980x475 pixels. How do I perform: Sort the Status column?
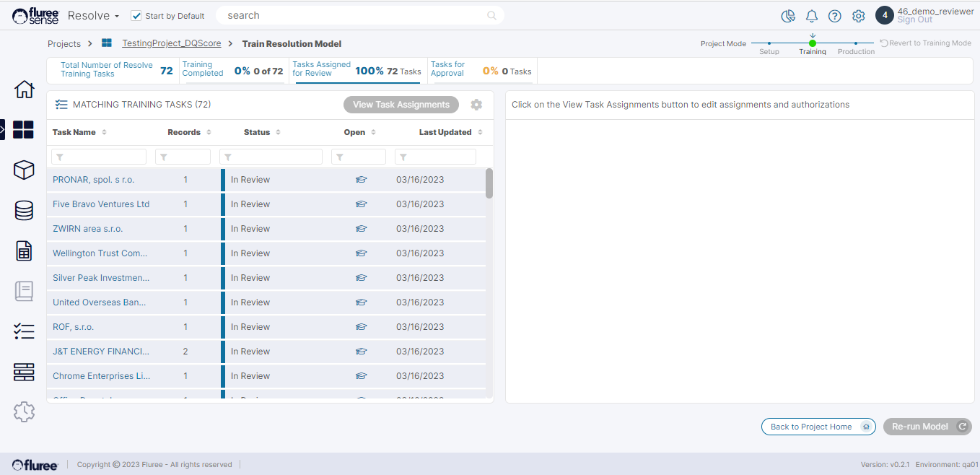click(x=278, y=132)
